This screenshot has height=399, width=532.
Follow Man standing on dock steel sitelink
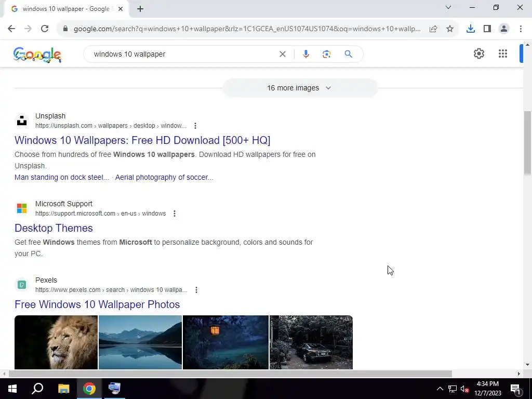pyautogui.click(x=62, y=178)
